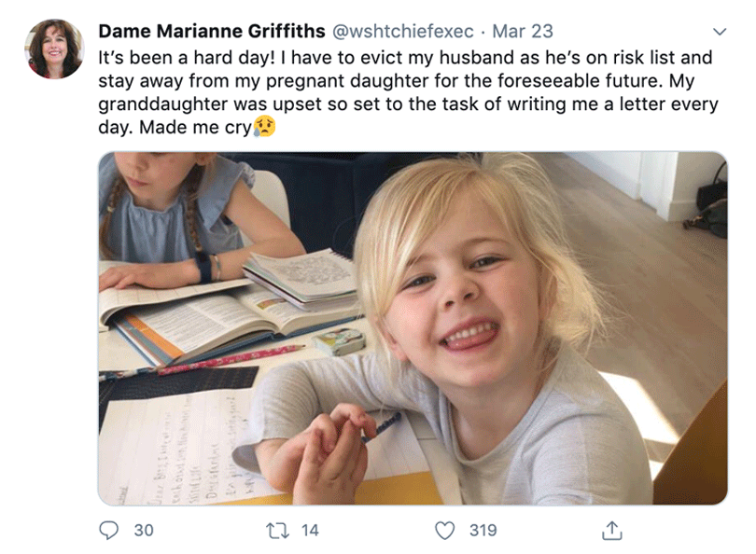Image resolution: width=756 pixels, height=554 pixels.
Task: Open the share icon menu
Action: coord(612,530)
